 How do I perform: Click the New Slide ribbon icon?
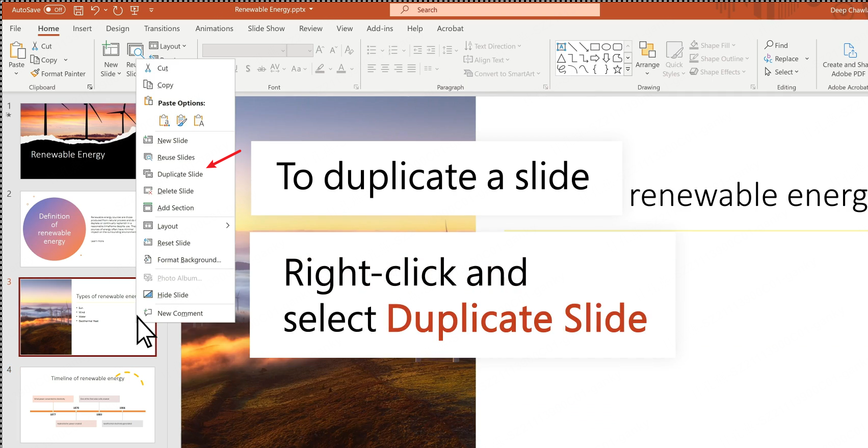click(x=111, y=49)
